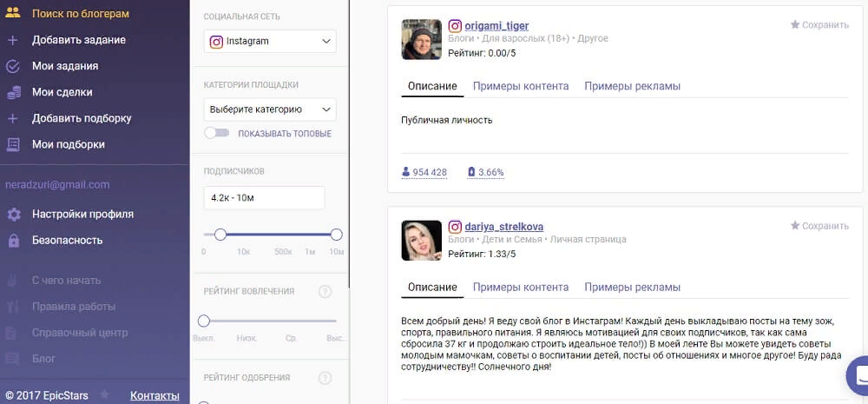This screenshot has width=868, height=404.
Task: Open the origami_tiger profile link
Action: 496,26
